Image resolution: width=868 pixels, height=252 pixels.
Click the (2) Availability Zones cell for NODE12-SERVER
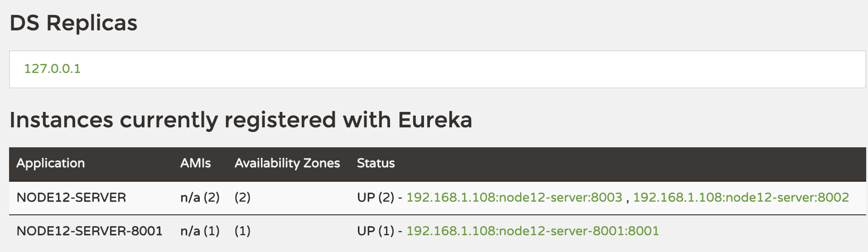(242, 198)
